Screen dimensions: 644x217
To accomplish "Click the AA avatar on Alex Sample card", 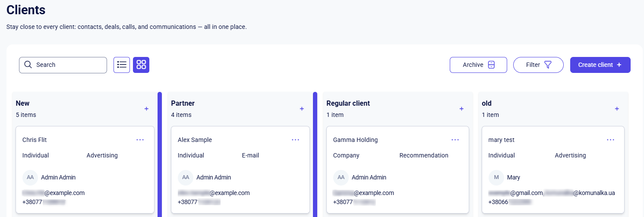I will tap(186, 177).
